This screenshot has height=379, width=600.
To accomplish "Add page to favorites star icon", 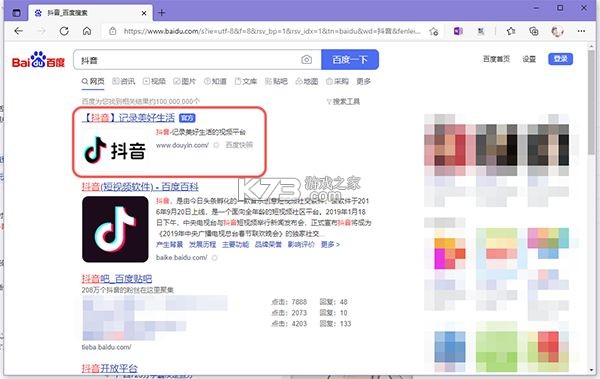I will pos(434,31).
